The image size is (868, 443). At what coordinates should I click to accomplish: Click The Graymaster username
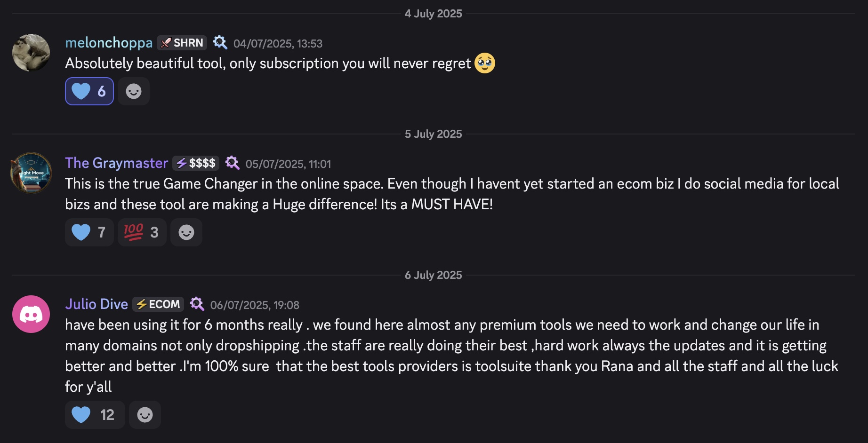click(x=116, y=163)
